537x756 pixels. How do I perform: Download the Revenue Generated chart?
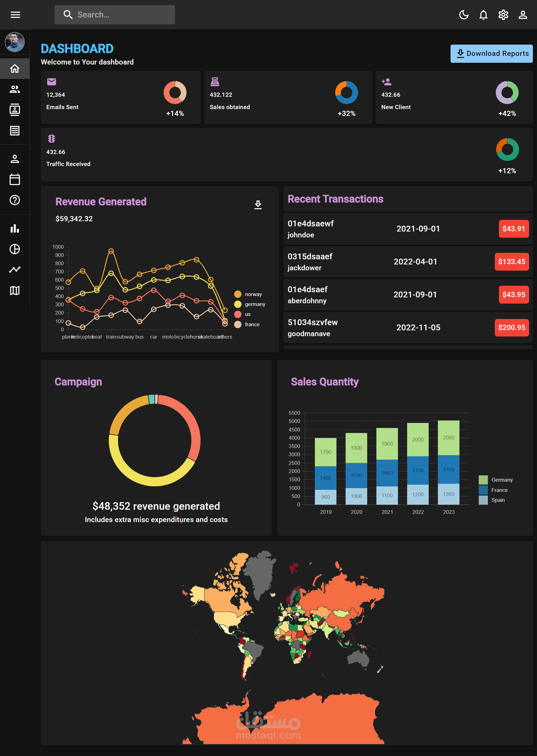(258, 205)
